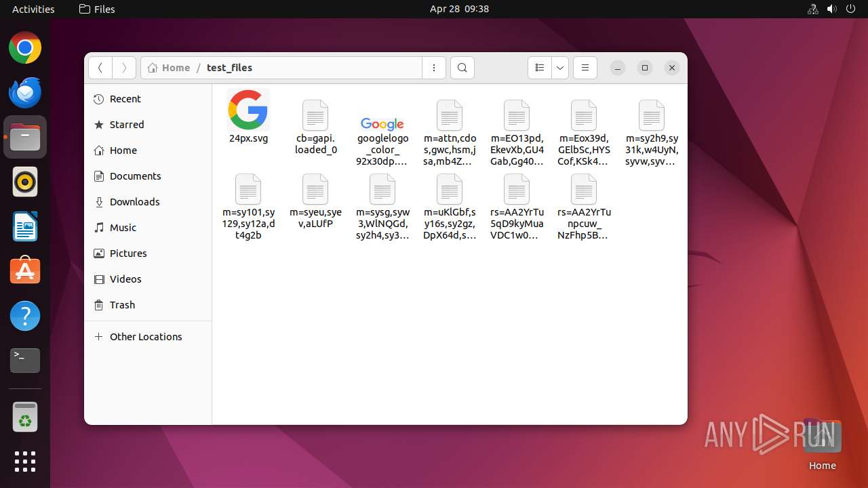Open Starred in the sidebar

(148, 125)
